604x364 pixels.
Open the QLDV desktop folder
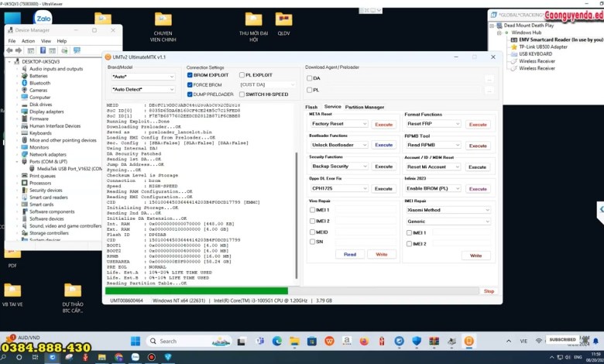click(x=283, y=21)
